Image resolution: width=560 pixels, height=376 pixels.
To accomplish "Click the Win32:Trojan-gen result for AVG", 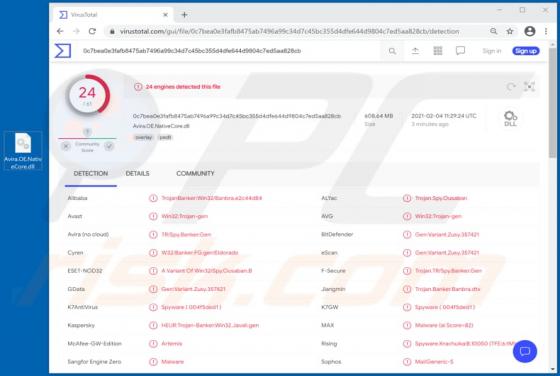I will (438, 216).
